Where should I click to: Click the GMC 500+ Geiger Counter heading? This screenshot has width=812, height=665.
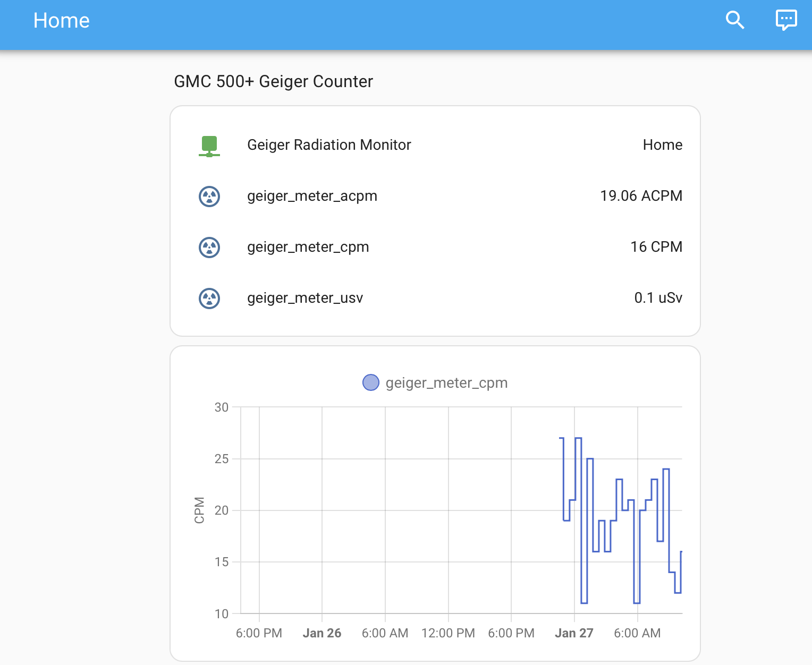coord(273,81)
